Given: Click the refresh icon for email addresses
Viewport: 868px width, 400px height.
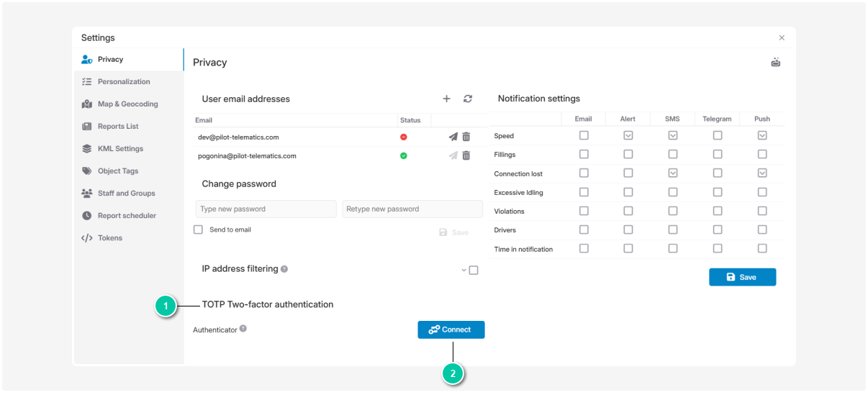Looking at the screenshot, I should click(x=468, y=99).
